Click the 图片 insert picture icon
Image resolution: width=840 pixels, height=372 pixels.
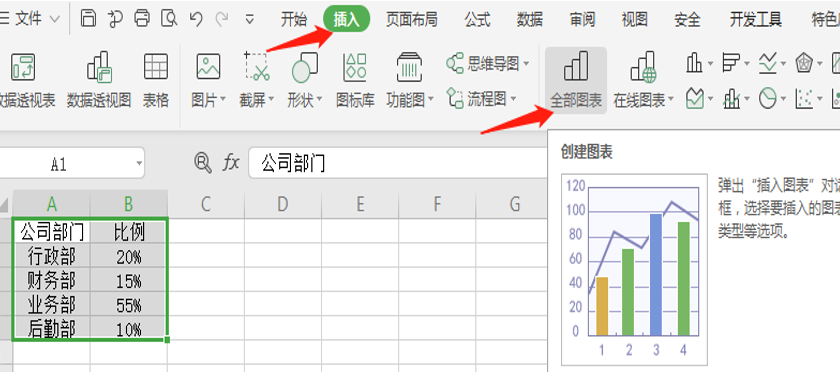click(x=208, y=66)
